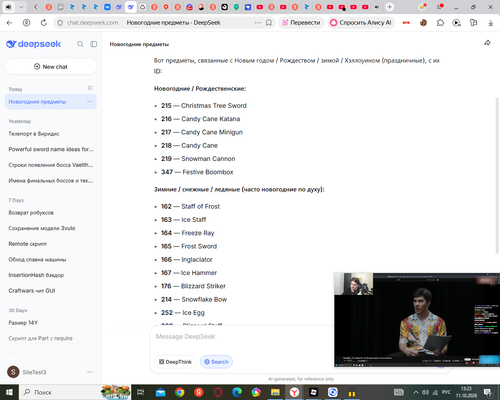Toggle DeepThink mode
Image resolution: width=500 pixels, height=400 pixels.
click(175, 362)
